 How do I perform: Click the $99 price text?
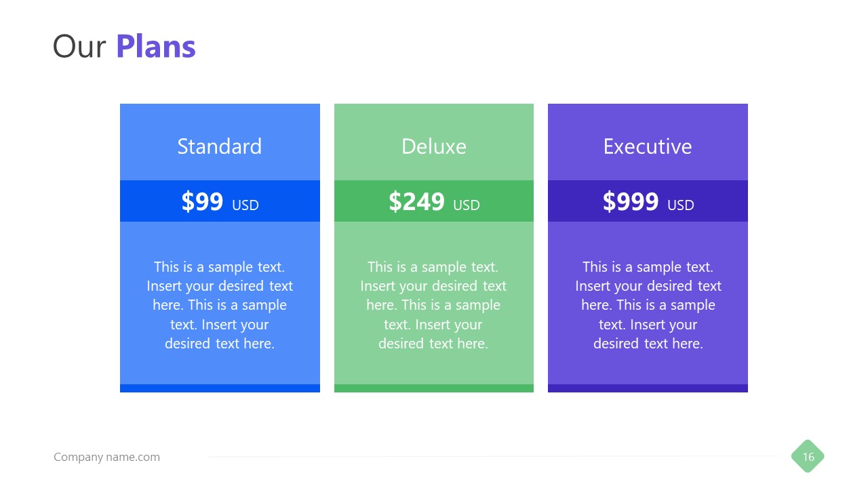tap(202, 201)
